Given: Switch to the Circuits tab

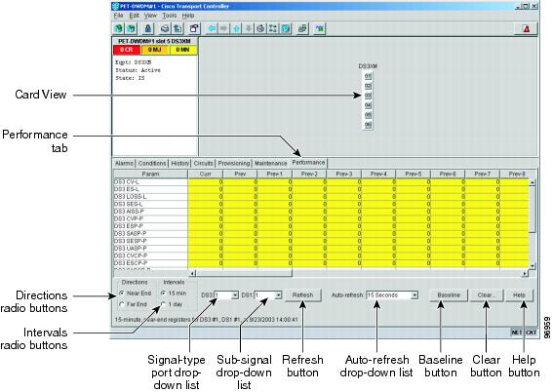Looking at the screenshot, I should point(203,163).
